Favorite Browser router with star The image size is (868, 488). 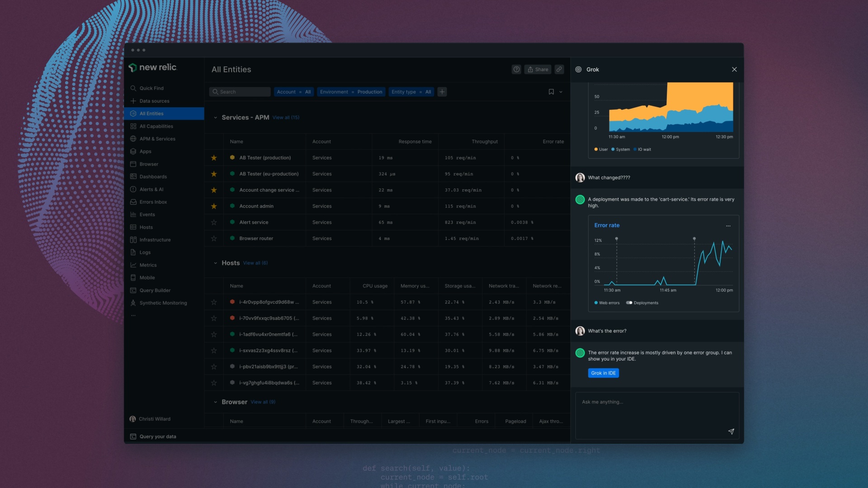pos(214,239)
